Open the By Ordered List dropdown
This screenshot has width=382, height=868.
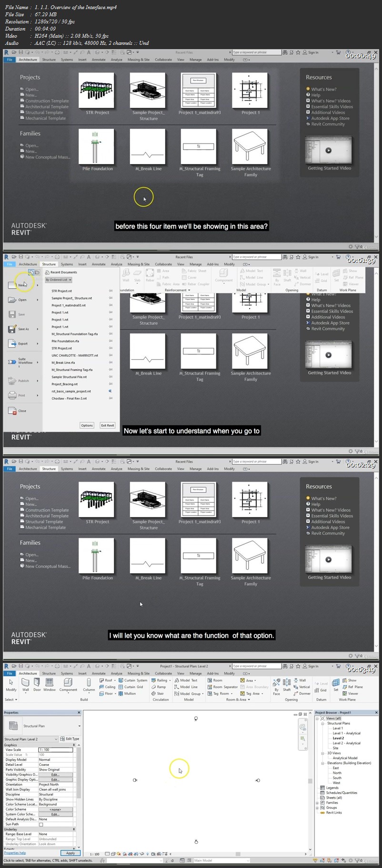coord(59,280)
